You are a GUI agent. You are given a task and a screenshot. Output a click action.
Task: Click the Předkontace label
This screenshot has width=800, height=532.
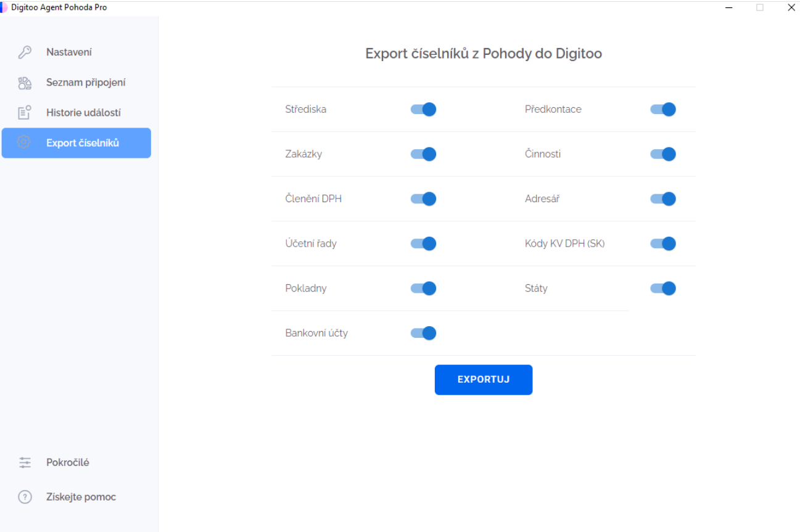(553, 109)
